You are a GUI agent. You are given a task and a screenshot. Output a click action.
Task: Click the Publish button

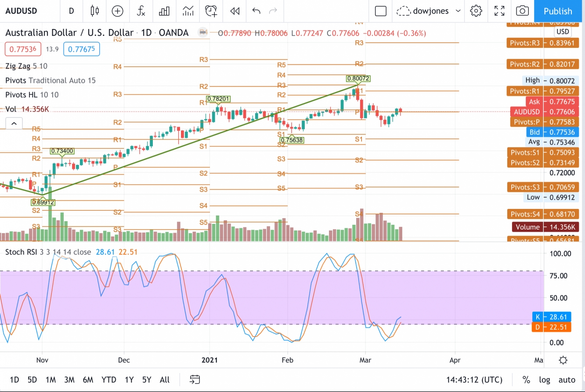558,11
